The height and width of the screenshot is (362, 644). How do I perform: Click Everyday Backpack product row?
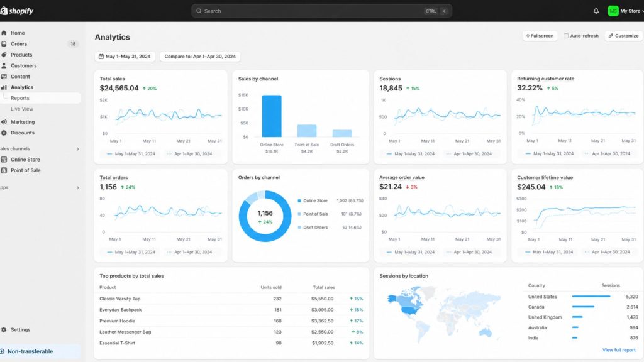231,310
